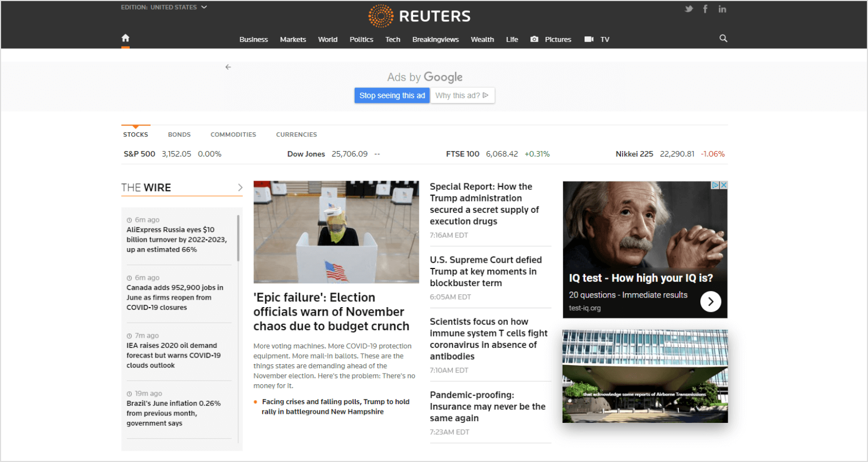Switch to the Currencies tab

[x=296, y=135]
